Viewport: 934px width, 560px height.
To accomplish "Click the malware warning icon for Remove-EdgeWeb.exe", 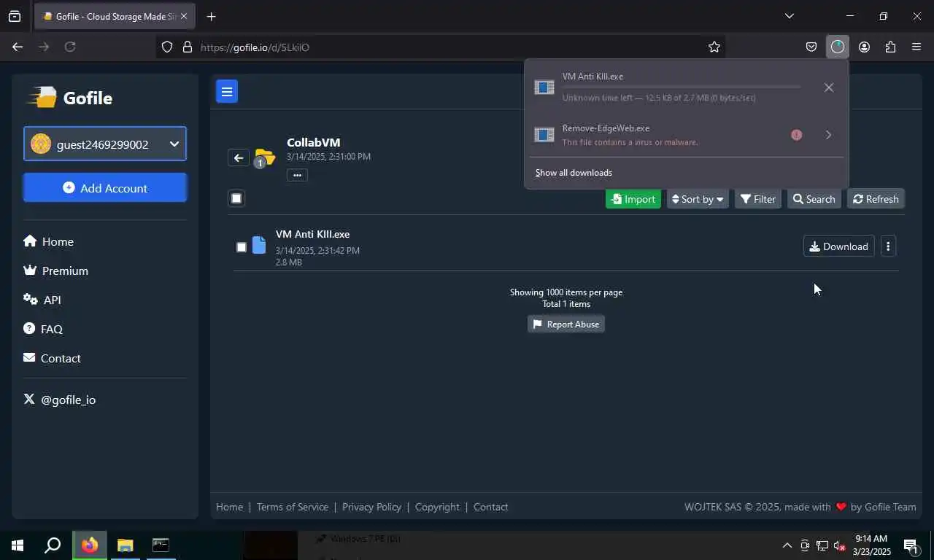I will click(x=796, y=135).
